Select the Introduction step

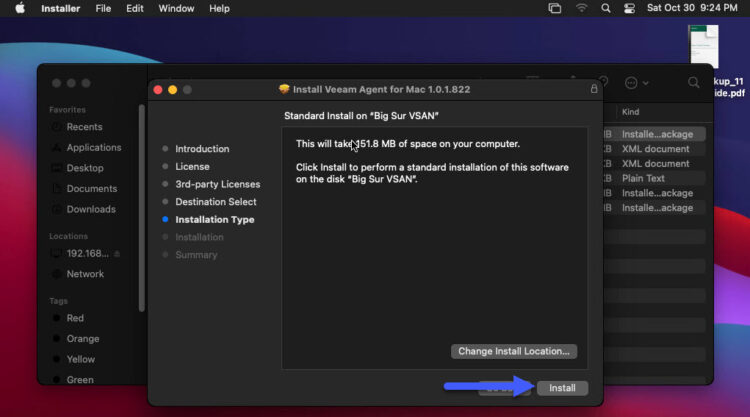202,149
